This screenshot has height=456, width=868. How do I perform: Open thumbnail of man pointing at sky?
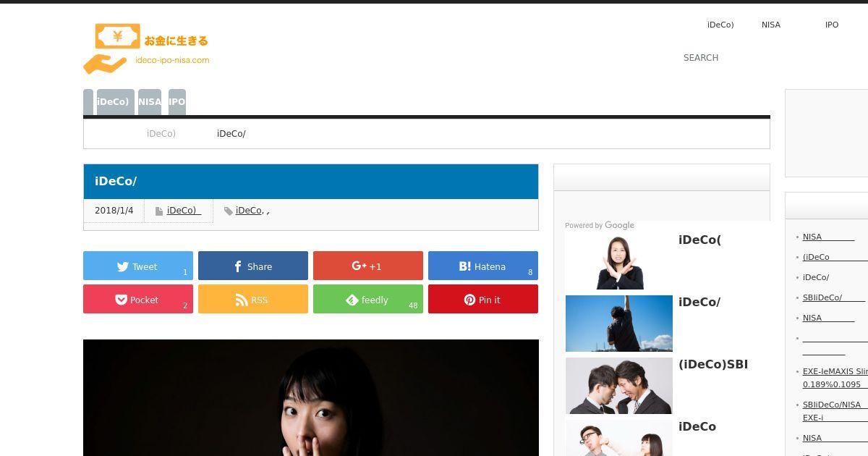[619, 323]
